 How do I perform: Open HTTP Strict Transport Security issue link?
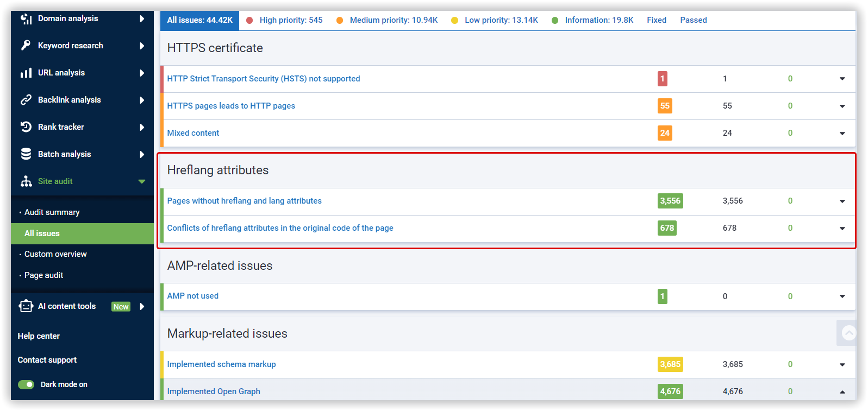[x=264, y=79]
